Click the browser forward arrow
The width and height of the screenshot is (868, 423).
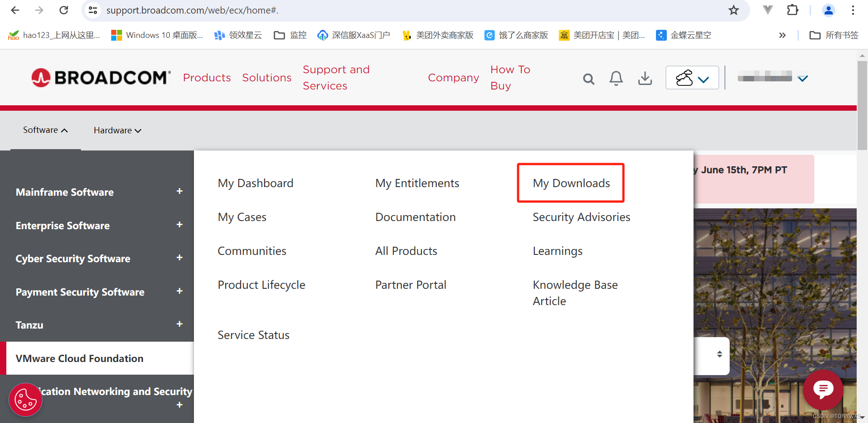(x=39, y=10)
